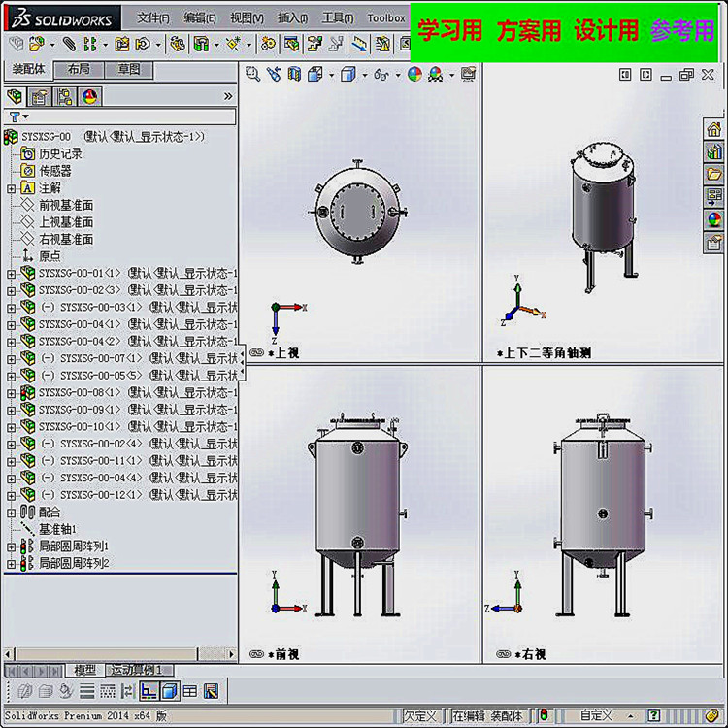
Task: Click the Move Component icon
Action: click(143, 44)
